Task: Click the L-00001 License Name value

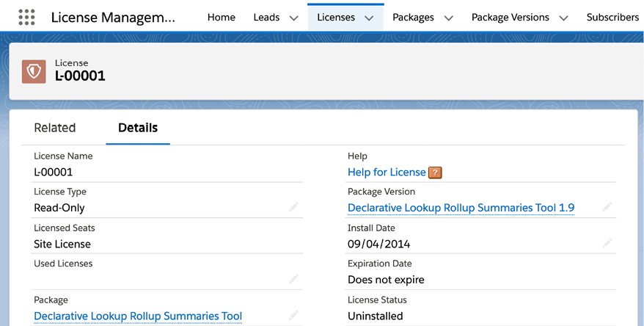Action: tap(53, 172)
